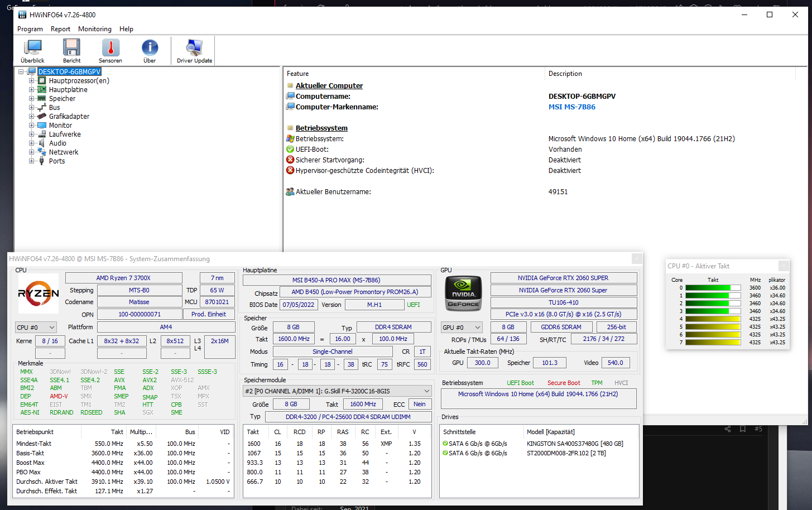Click the 'XMP' timing cell
This screenshot has width=812, height=510.
click(x=386, y=444)
